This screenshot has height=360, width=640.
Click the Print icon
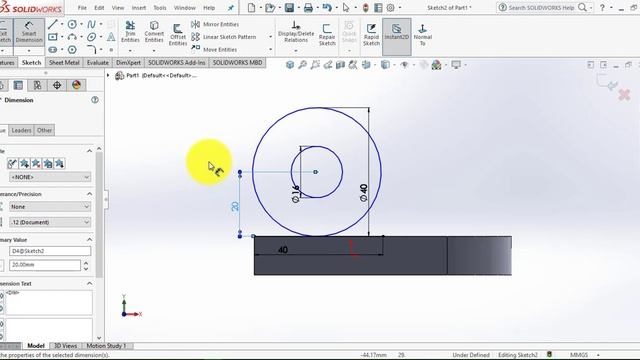click(x=308, y=8)
